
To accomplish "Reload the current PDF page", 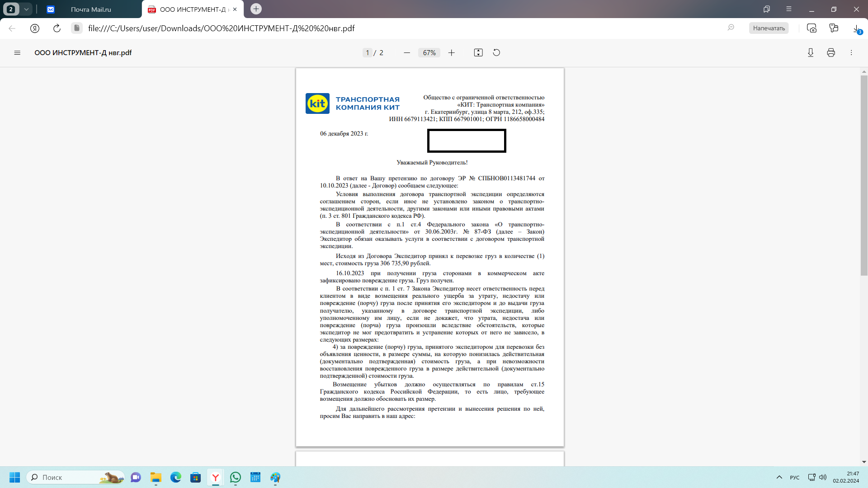I will [57, 28].
